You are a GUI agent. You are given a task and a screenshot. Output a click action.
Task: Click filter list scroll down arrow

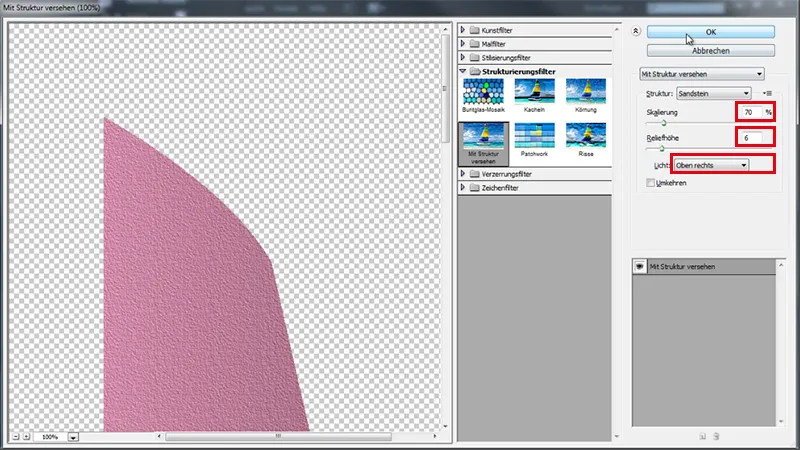pyautogui.click(x=616, y=436)
